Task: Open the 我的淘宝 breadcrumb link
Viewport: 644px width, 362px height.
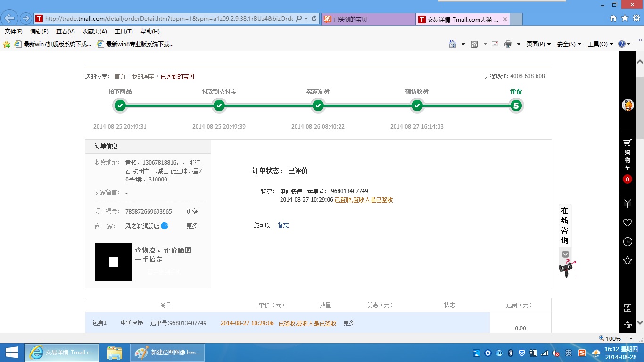Action: 143,76
